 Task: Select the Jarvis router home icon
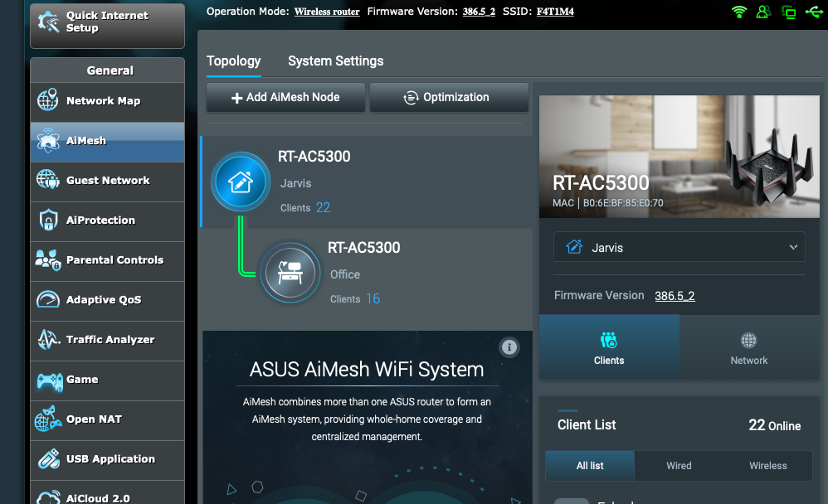[x=241, y=182]
